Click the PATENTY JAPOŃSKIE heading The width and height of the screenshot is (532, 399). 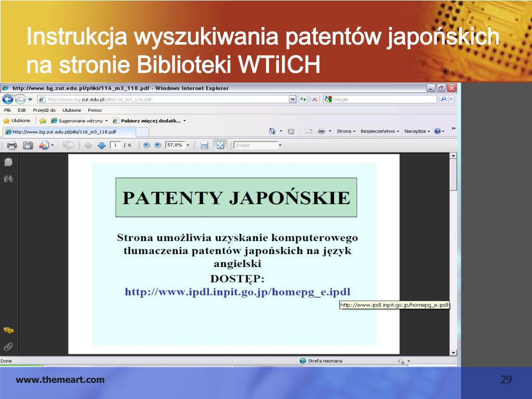pyautogui.click(x=236, y=197)
